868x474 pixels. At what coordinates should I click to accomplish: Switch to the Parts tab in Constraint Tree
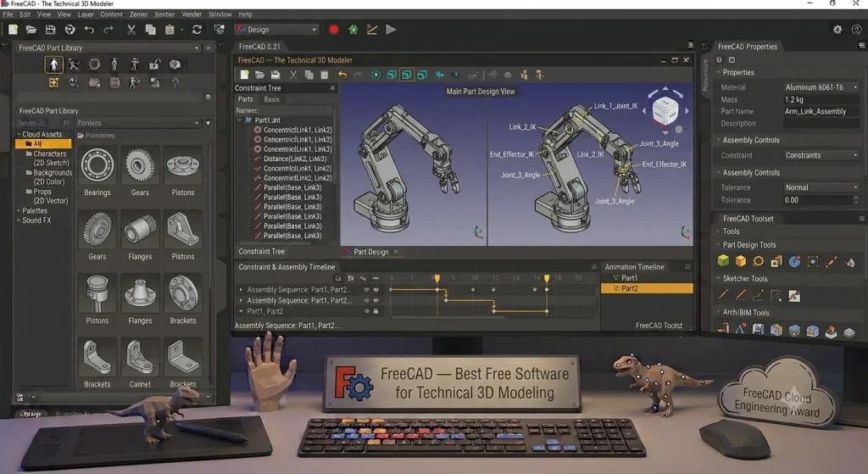point(245,99)
